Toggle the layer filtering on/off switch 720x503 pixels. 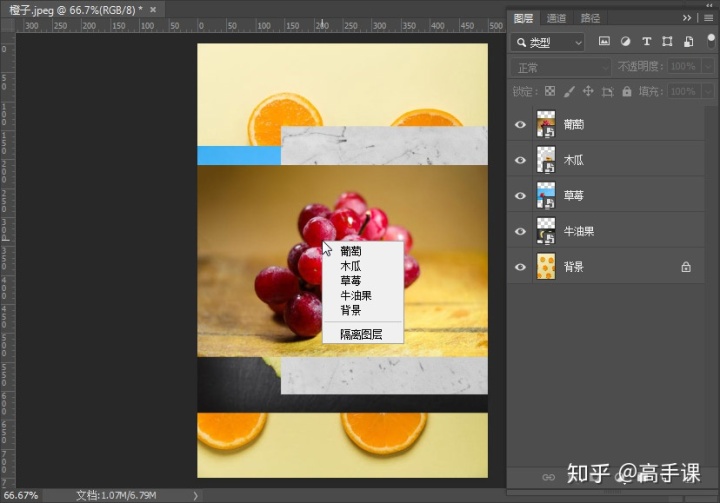[x=711, y=40]
